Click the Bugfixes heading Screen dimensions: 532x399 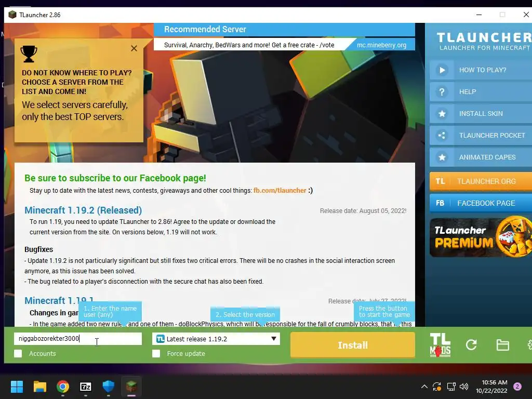(38, 249)
